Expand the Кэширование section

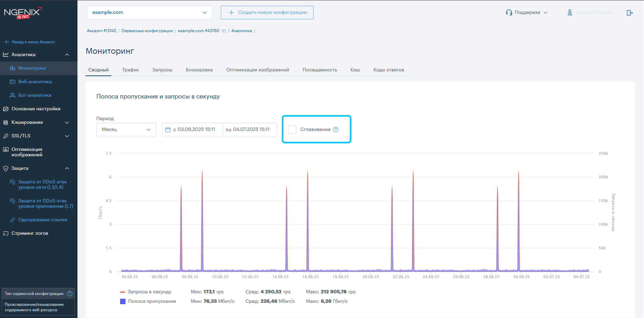[x=67, y=122]
